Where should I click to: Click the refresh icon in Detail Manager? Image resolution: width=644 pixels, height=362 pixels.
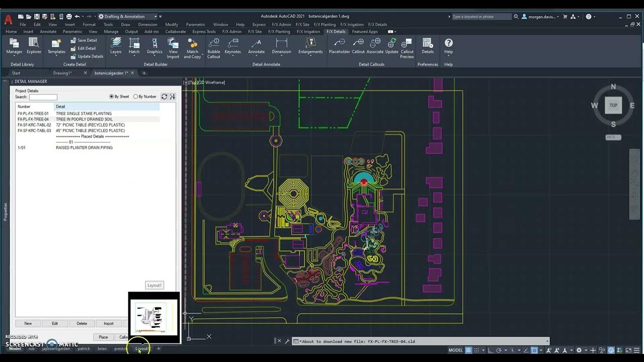tap(164, 97)
